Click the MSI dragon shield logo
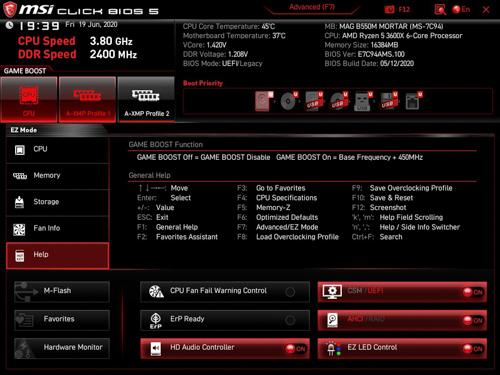This screenshot has width=500, height=375. [9, 9]
